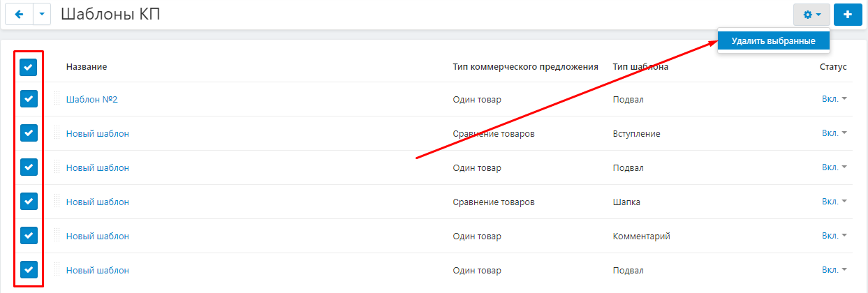
Task: Expand the 'Вкл.' status in the 'Вступление' row
Action: 834,133
